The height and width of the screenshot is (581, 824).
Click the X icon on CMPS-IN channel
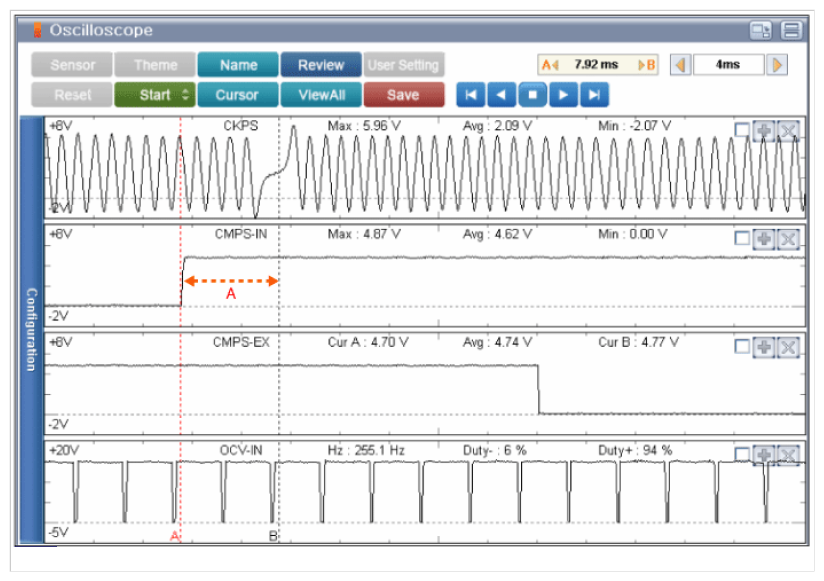(788, 238)
